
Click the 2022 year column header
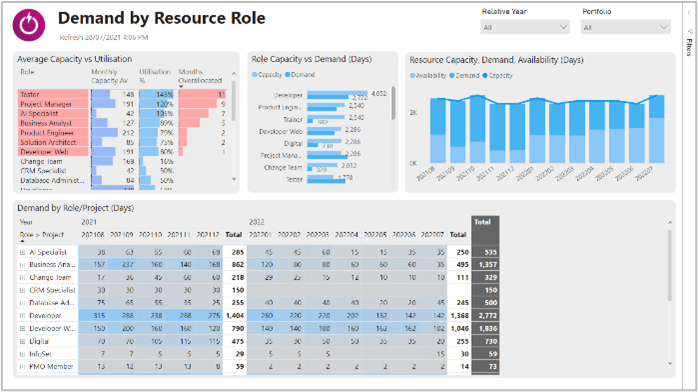click(256, 222)
